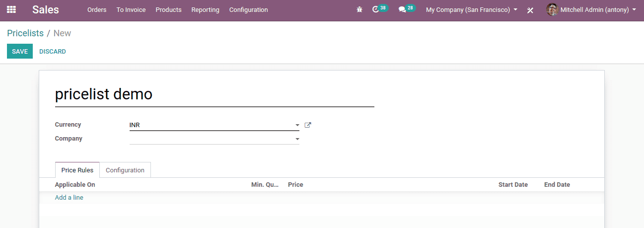This screenshot has width=644, height=228.
Task: Click the Currency field label
Action: (x=68, y=125)
